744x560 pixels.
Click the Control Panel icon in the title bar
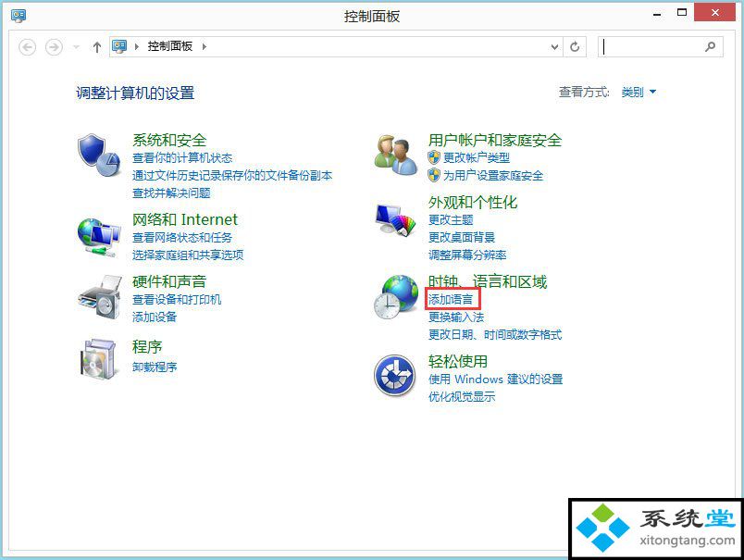pyautogui.click(x=18, y=16)
